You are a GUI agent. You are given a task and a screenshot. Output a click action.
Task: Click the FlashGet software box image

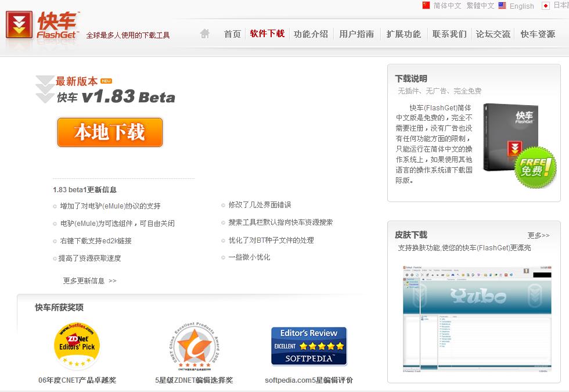click(x=510, y=138)
